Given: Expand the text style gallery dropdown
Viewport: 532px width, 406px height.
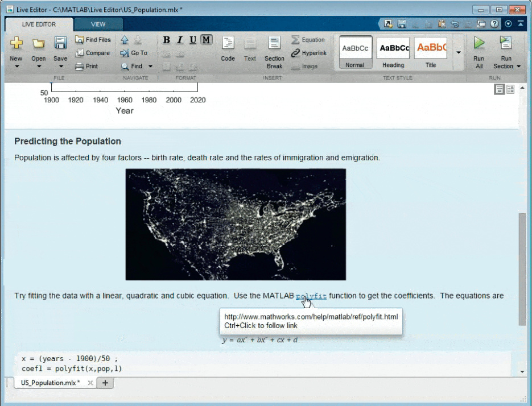Looking at the screenshot, I should click(459, 53).
